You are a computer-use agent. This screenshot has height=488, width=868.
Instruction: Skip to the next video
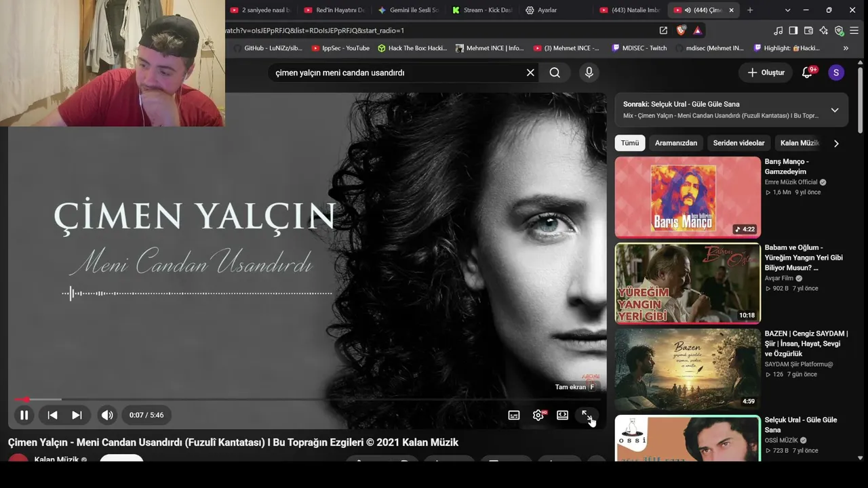(77, 415)
